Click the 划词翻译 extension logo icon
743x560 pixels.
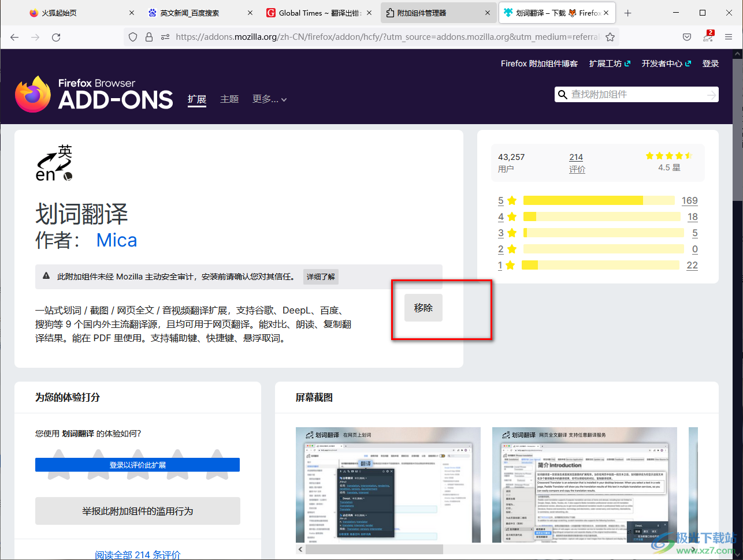tap(54, 163)
